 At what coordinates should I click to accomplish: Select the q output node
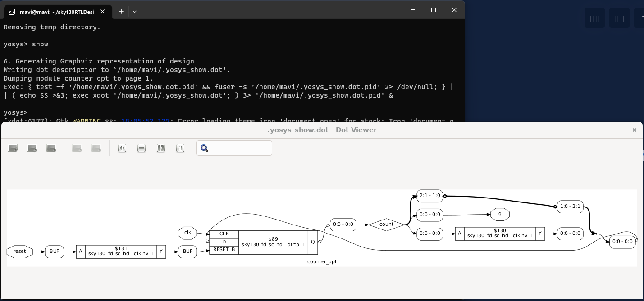pyautogui.click(x=500, y=215)
